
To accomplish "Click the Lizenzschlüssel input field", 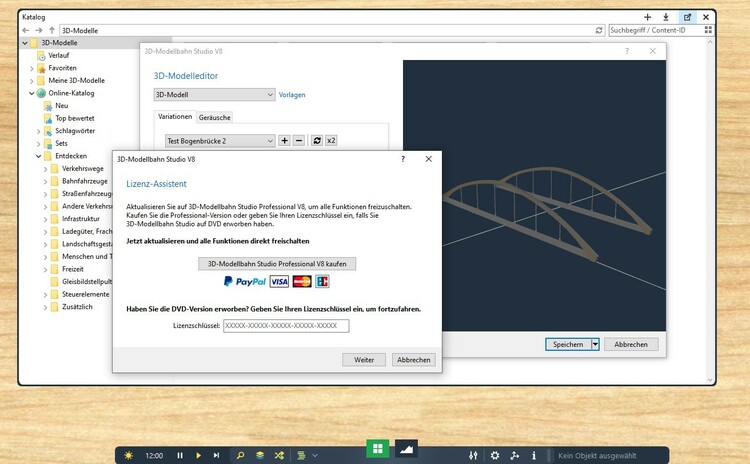I will coord(286,326).
